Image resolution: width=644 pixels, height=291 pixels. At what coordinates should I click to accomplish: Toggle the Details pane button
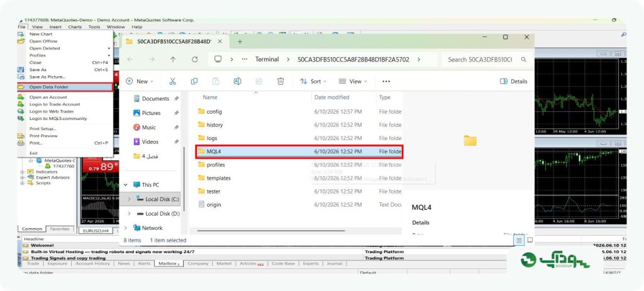(x=513, y=81)
